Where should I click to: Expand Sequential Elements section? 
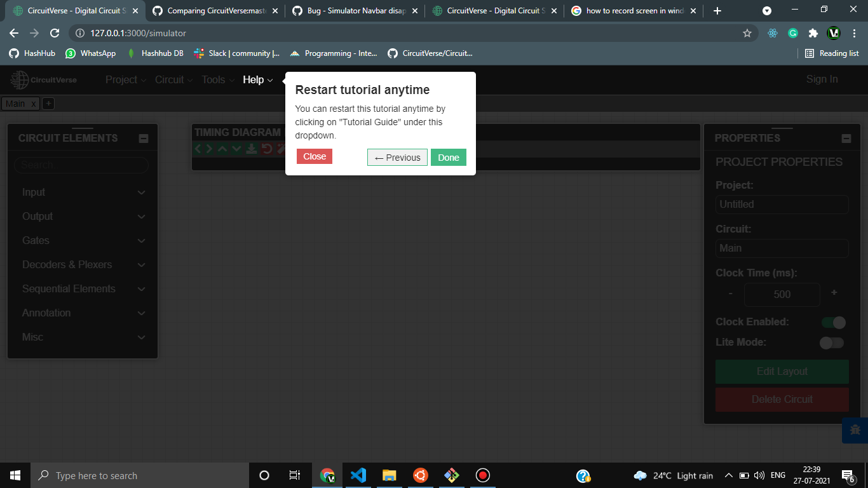click(83, 289)
